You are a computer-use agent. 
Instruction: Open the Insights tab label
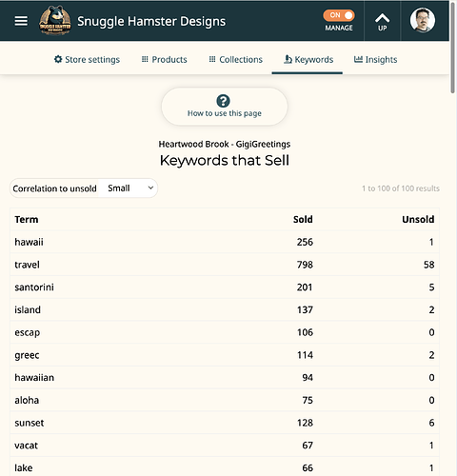pos(381,59)
